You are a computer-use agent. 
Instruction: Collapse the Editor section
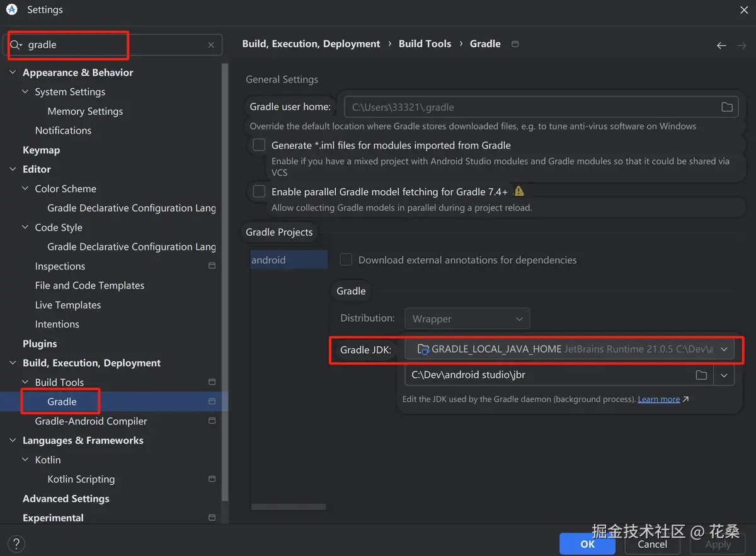[x=13, y=169]
